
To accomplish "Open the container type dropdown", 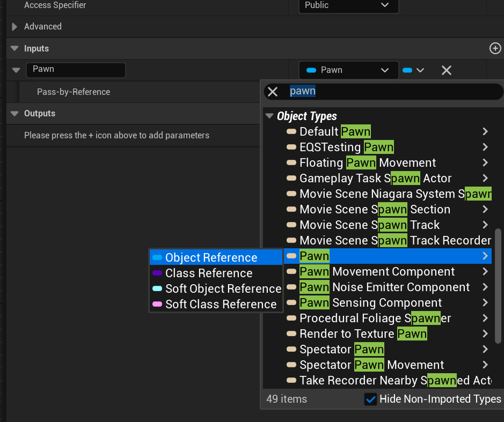I will tap(413, 70).
